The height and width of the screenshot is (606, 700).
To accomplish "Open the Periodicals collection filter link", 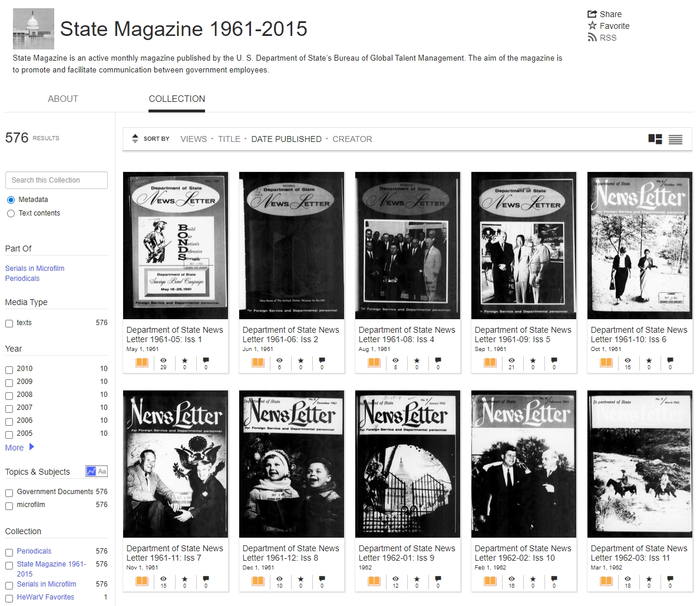I will pyautogui.click(x=34, y=551).
